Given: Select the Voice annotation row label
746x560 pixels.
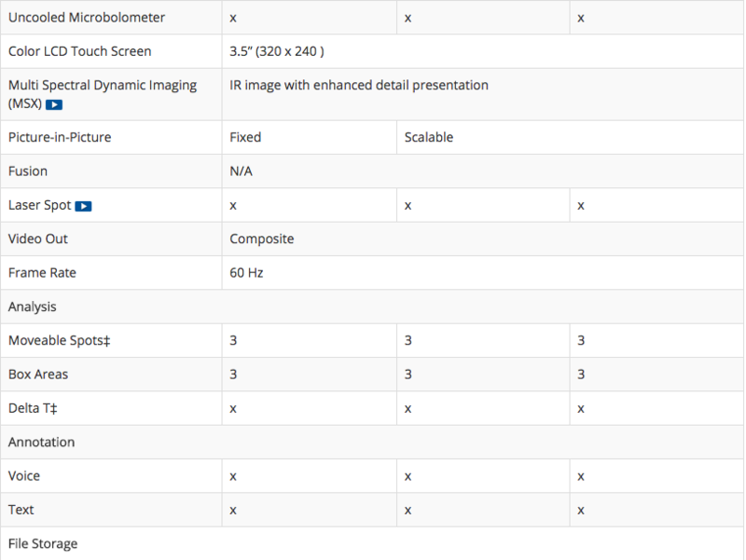Looking at the screenshot, I should click(x=24, y=476).
